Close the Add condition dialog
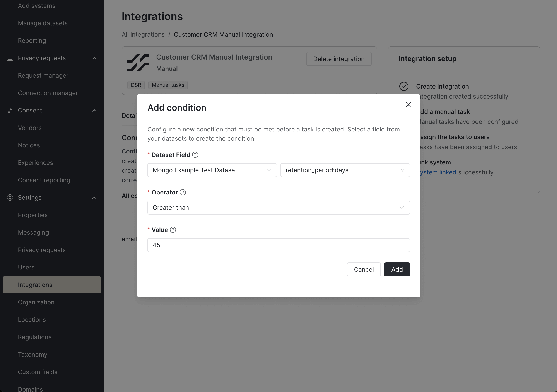Viewport: 557px width, 392px height. pyautogui.click(x=408, y=105)
